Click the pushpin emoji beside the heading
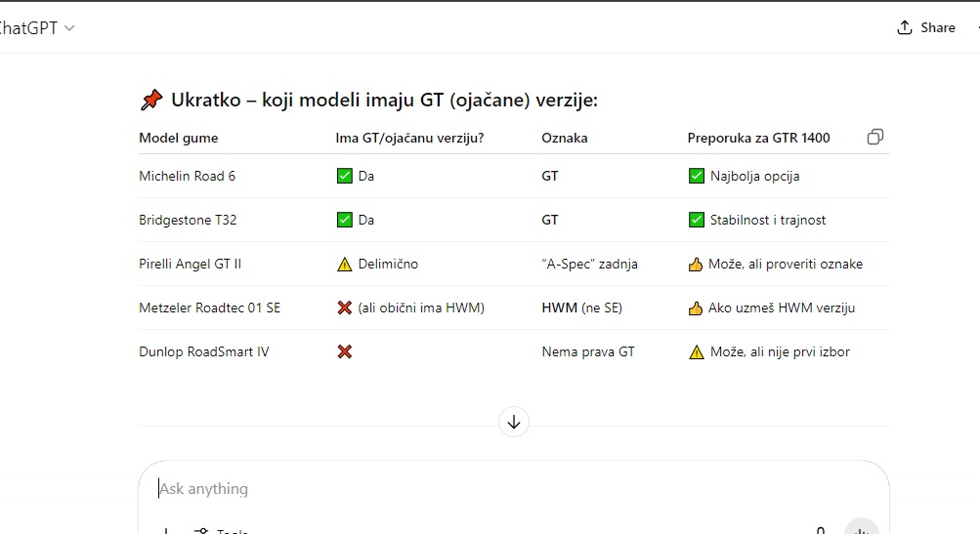980x534 pixels. (x=151, y=100)
